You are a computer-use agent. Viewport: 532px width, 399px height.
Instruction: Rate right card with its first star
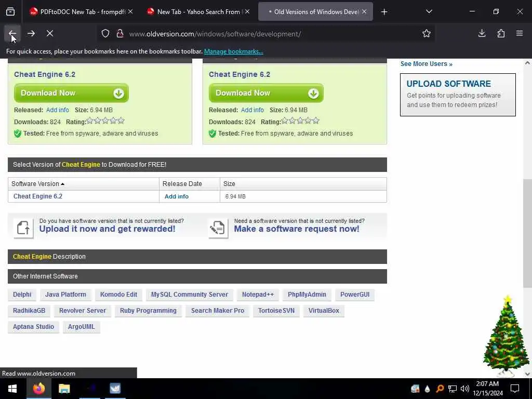285,121
